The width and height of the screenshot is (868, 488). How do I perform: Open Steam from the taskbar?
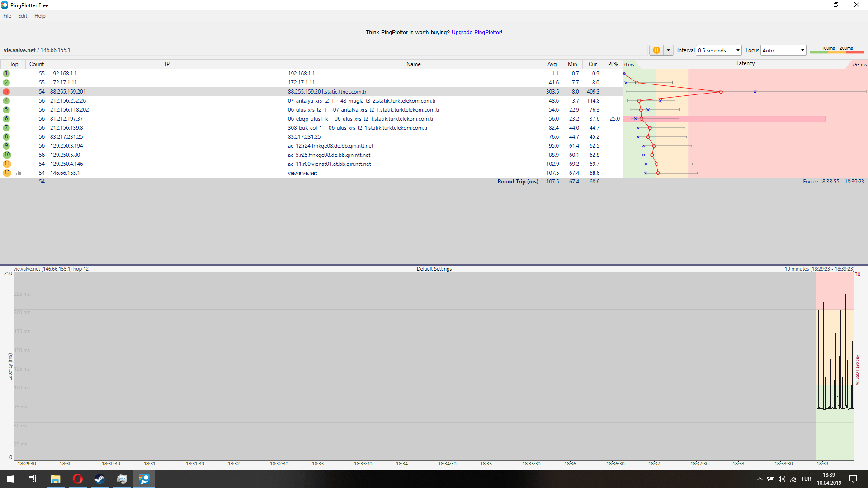tap(99, 479)
